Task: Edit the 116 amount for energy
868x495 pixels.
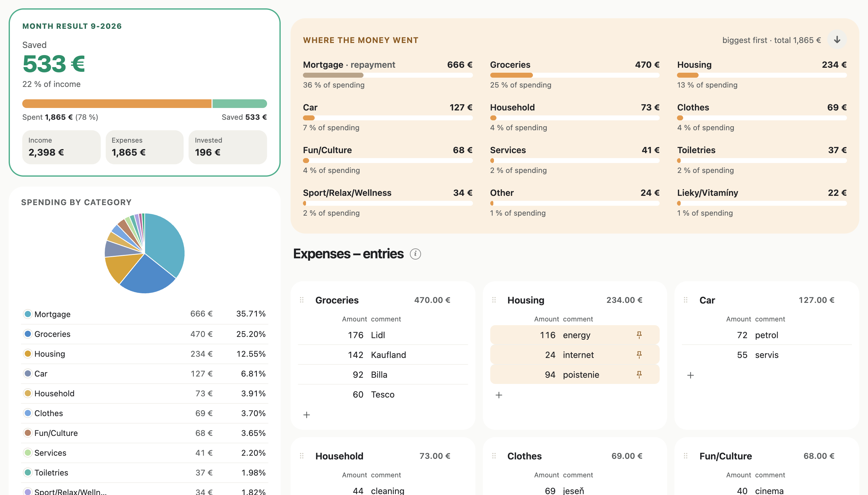Action: (x=548, y=335)
